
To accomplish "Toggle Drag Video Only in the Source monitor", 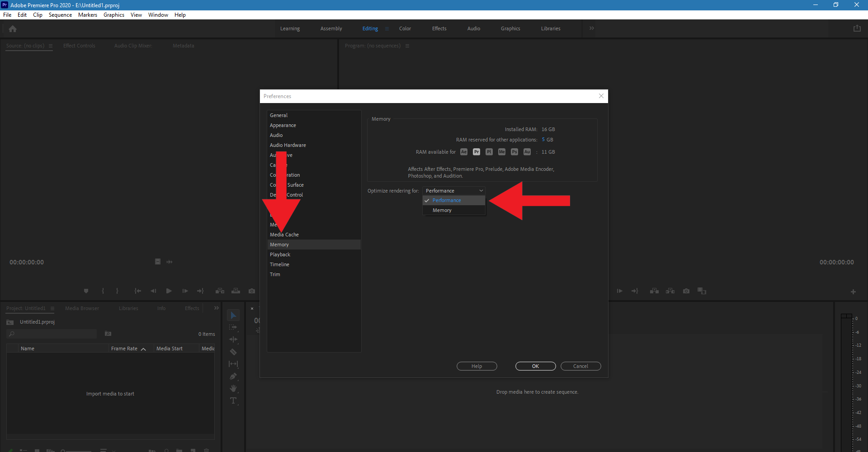I will [158, 262].
